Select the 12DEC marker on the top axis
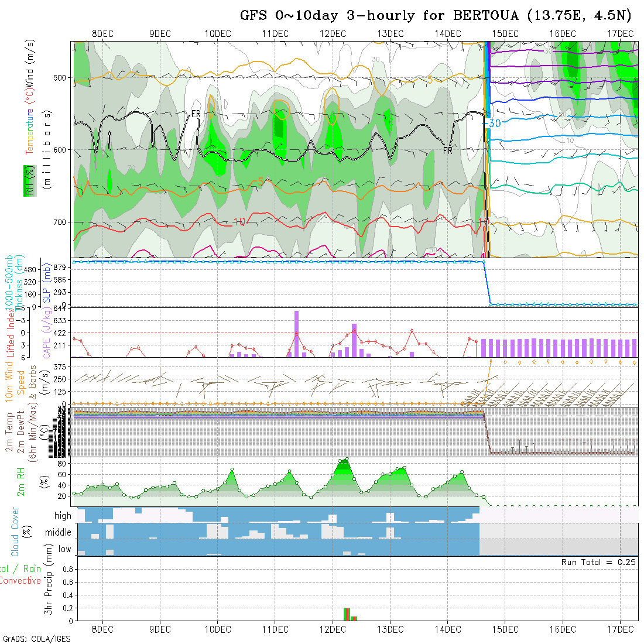 333,33
